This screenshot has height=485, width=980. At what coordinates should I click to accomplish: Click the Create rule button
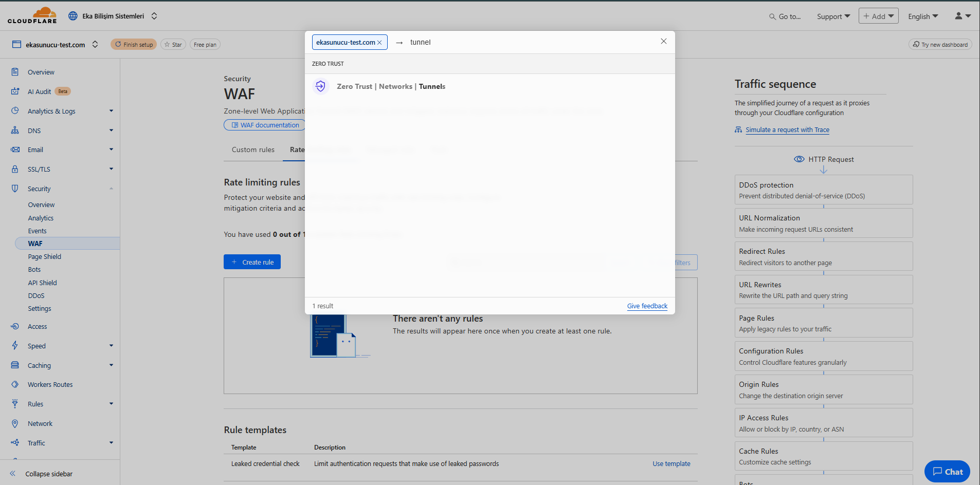coord(252,262)
